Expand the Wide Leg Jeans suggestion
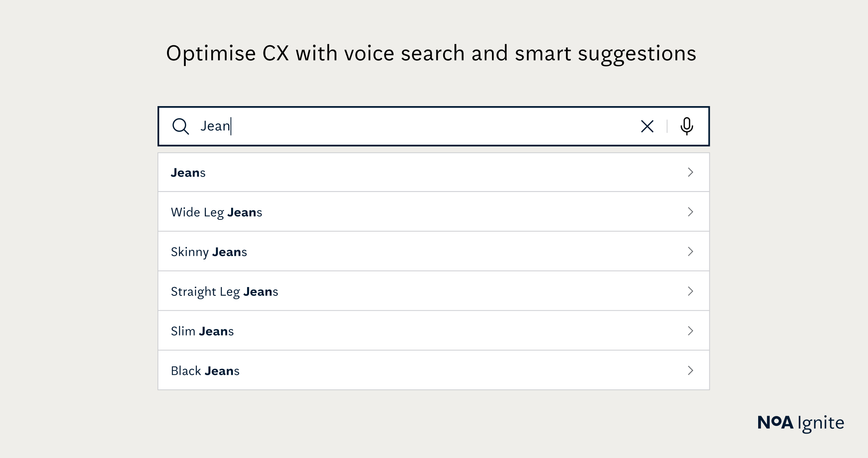This screenshot has height=458, width=868. (690, 212)
